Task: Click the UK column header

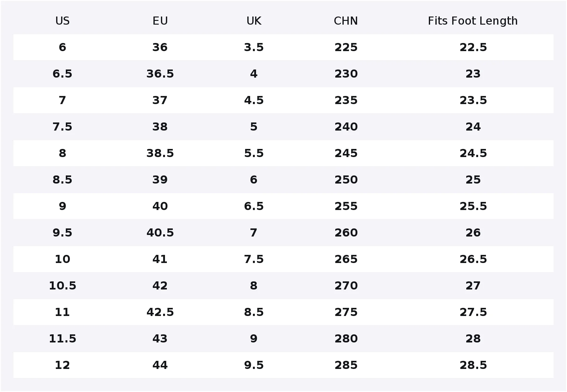Action: coord(254,21)
